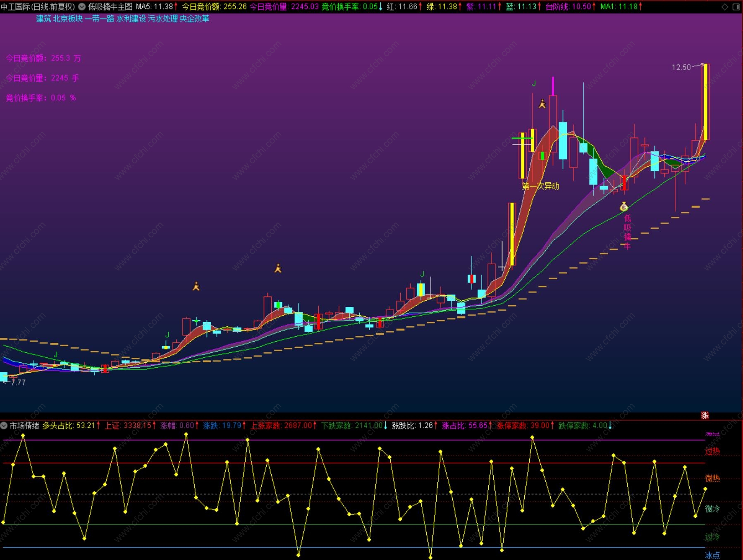Image resolution: width=743 pixels, height=560 pixels.
Task: Click the running-man marker beside the magenta candle
Action: (542, 104)
